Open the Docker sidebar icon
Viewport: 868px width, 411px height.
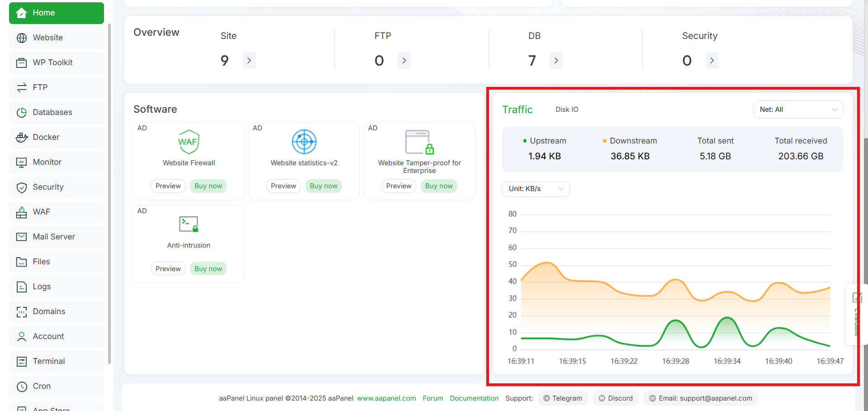pyautogui.click(x=22, y=137)
